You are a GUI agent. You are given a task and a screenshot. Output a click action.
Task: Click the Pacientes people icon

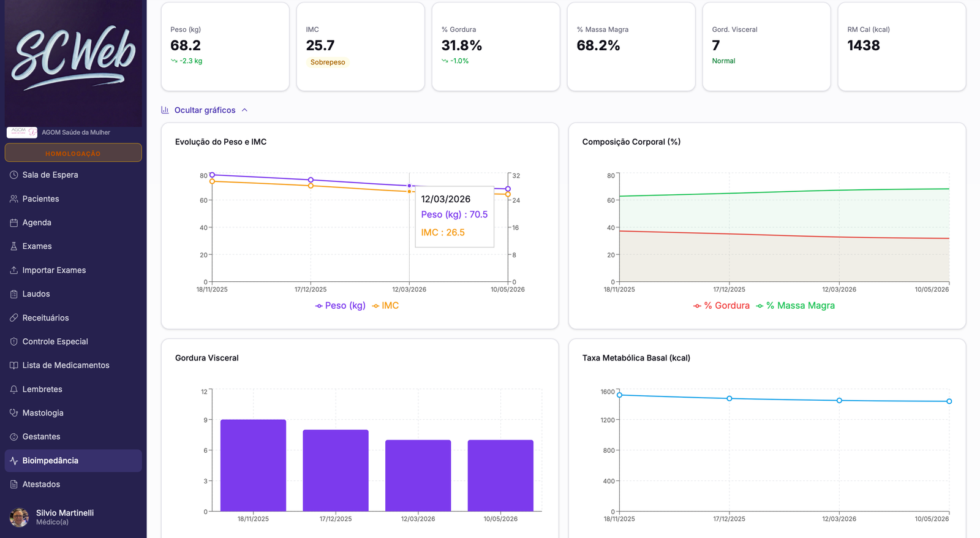pos(13,199)
